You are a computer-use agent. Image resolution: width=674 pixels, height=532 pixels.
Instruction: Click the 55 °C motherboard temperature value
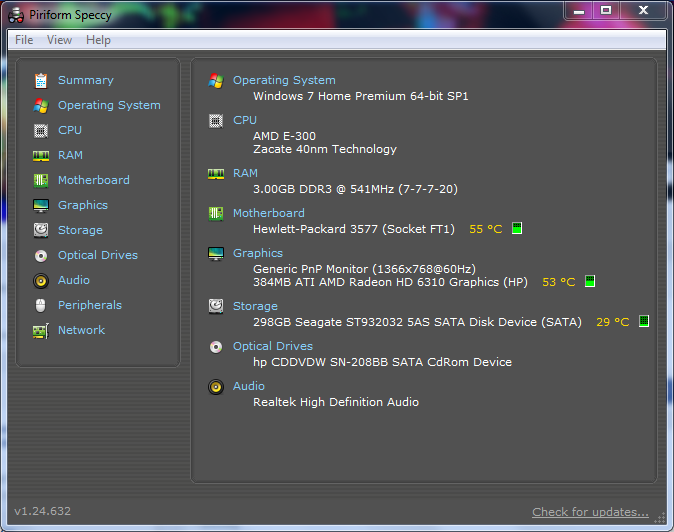pyautogui.click(x=486, y=229)
